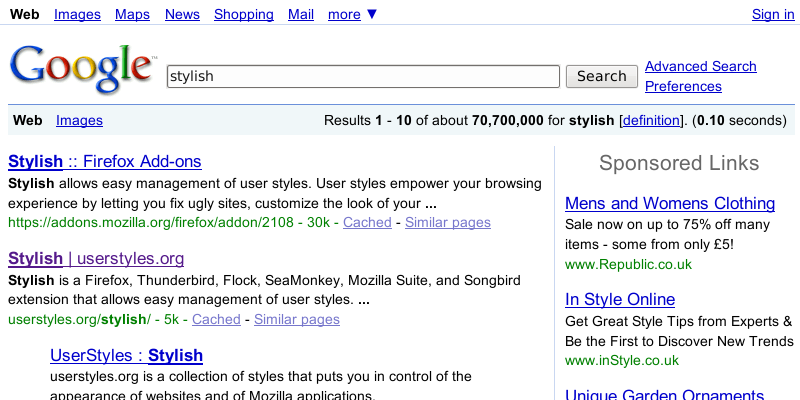800x400 pixels.
Task: Open Mens and Womens Clothing sponsored link
Action: click(670, 204)
